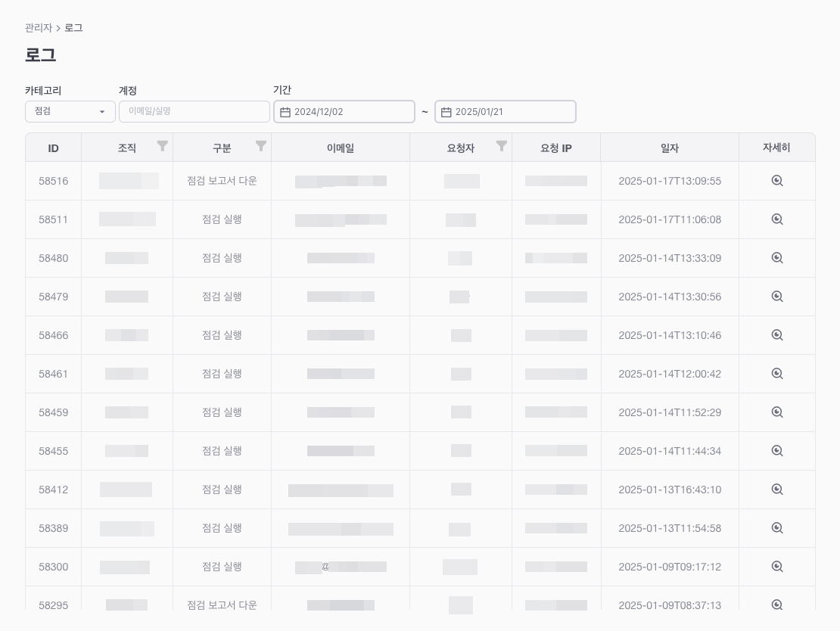The image size is (840, 631).
Task: Click the 관리자 breadcrumb link
Action: (x=39, y=28)
